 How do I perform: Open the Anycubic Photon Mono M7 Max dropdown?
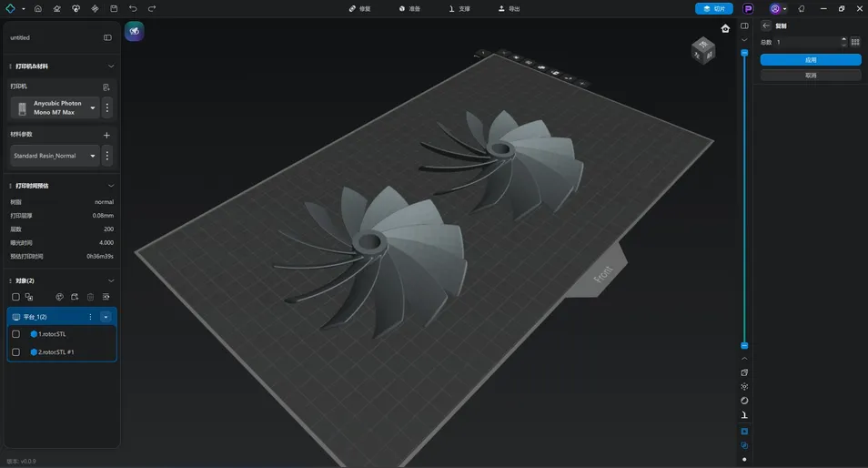55,107
